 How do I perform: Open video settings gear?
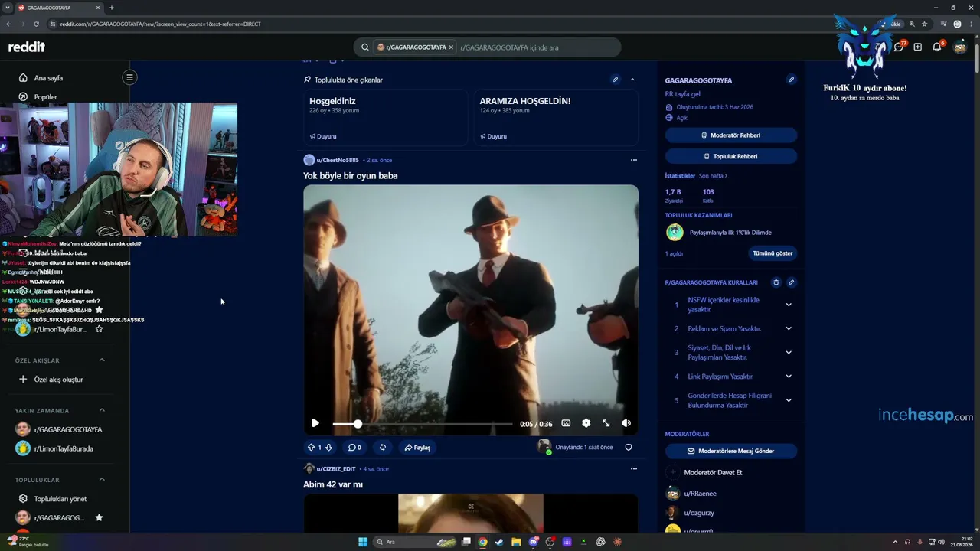click(586, 423)
